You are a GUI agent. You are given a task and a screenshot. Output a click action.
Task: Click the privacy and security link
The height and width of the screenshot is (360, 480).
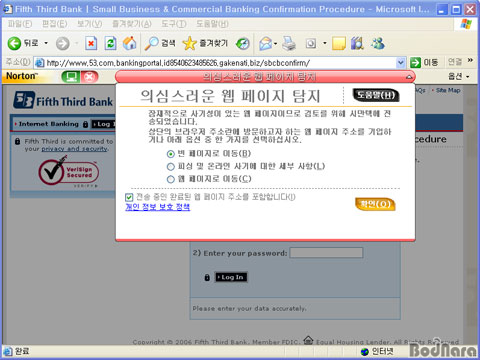click(74, 149)
